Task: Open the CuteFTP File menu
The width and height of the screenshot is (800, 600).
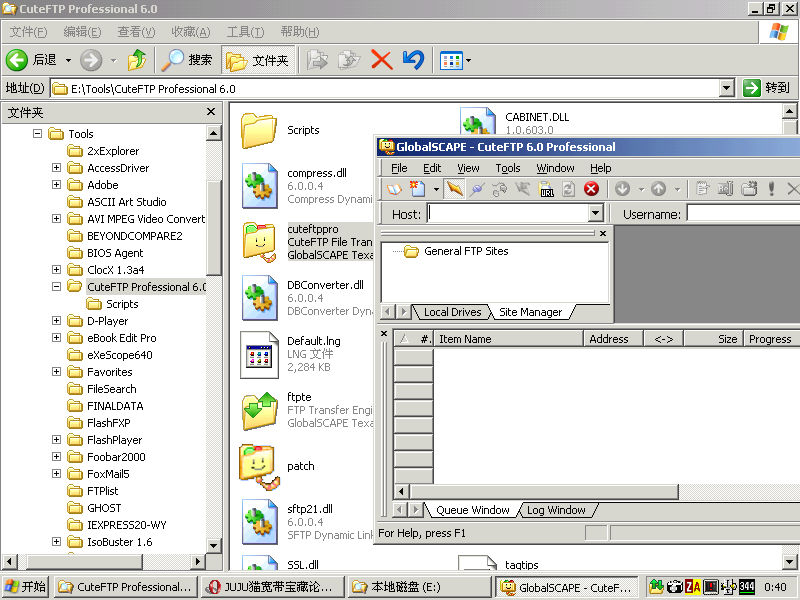Action: coord(399,168)
